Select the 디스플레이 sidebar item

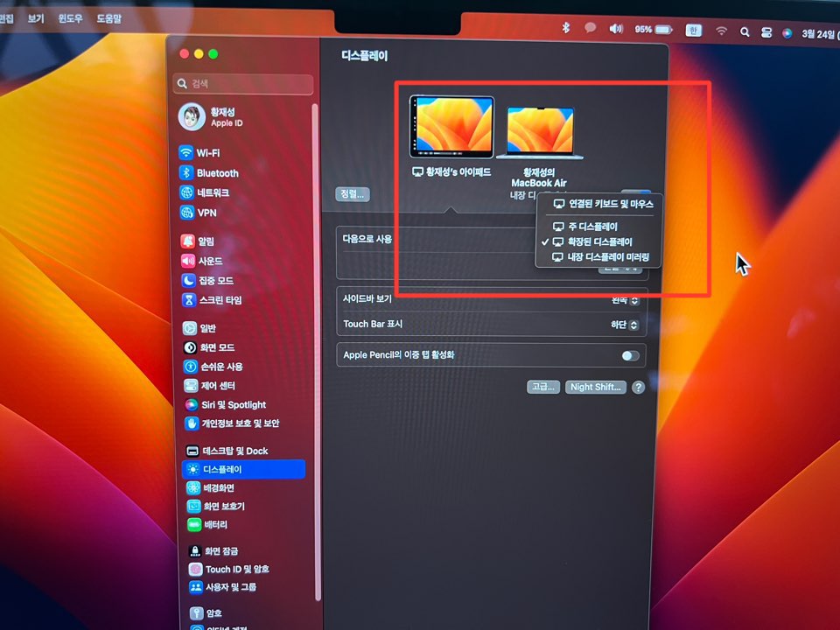244,469
